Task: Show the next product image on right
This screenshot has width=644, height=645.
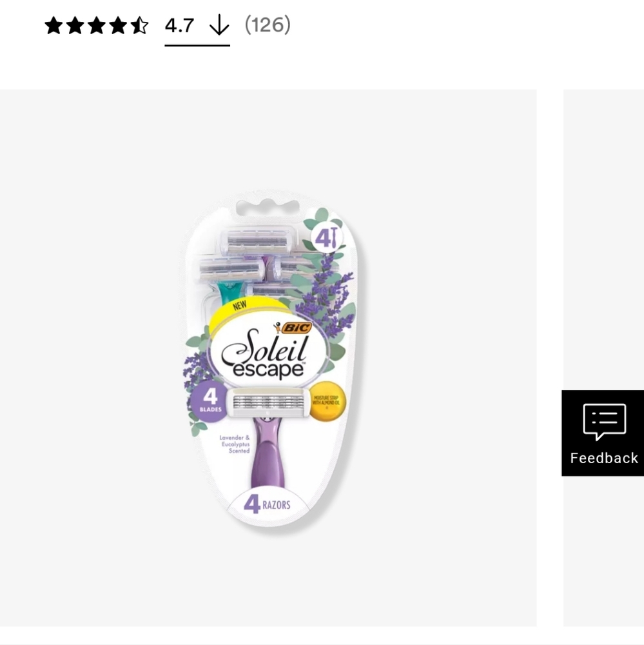Action: click(x=603, y=358)
